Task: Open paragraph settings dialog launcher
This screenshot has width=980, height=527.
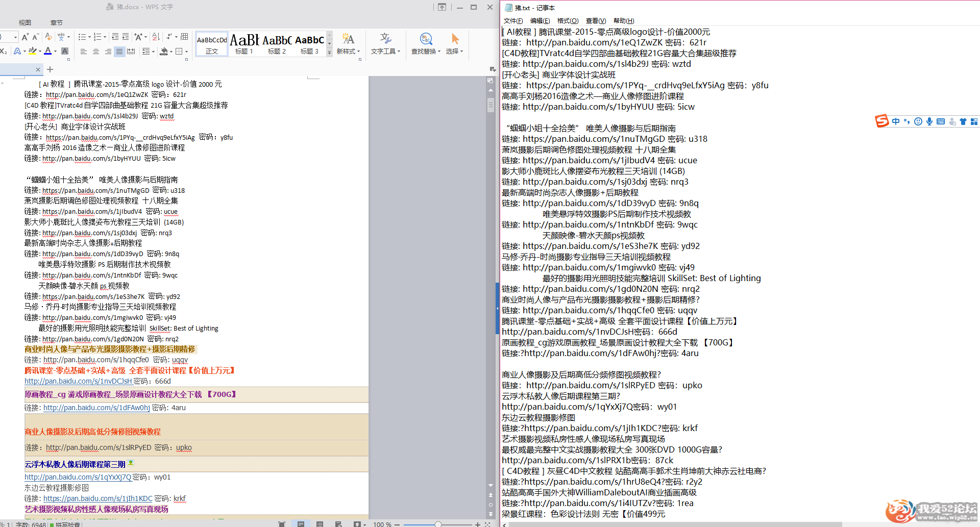Action: point(186,60)
